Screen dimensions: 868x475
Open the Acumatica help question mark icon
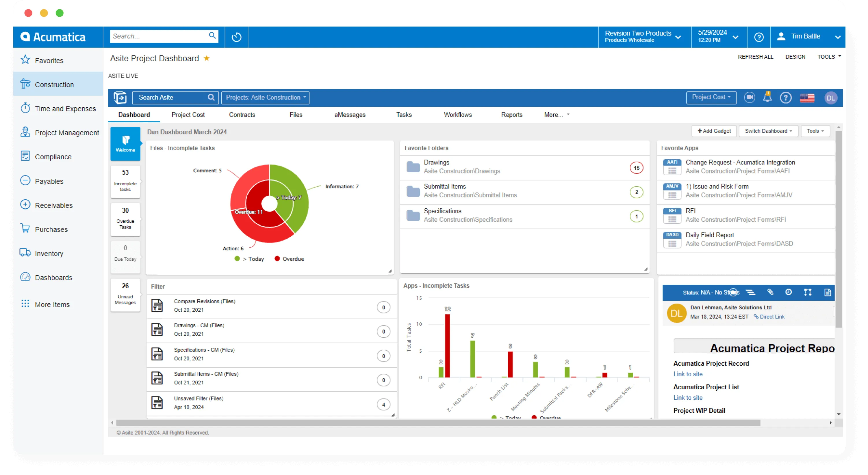[x=758, y=37]
